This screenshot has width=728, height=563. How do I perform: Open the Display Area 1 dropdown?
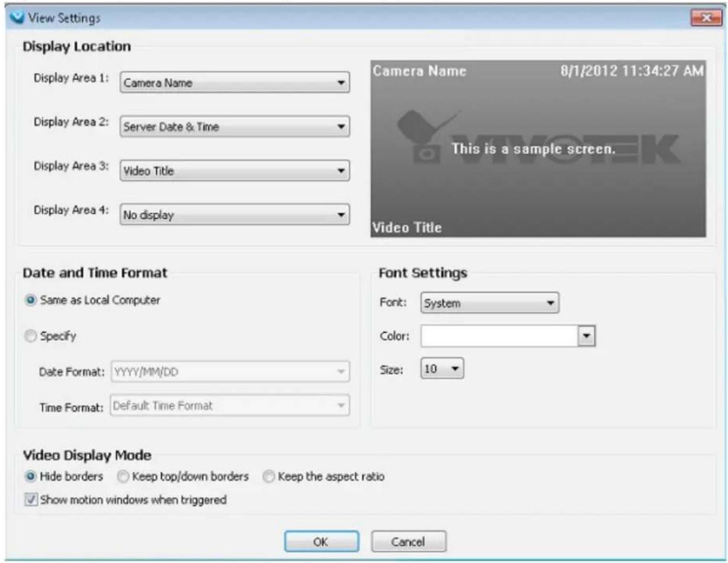coord(235,83)
